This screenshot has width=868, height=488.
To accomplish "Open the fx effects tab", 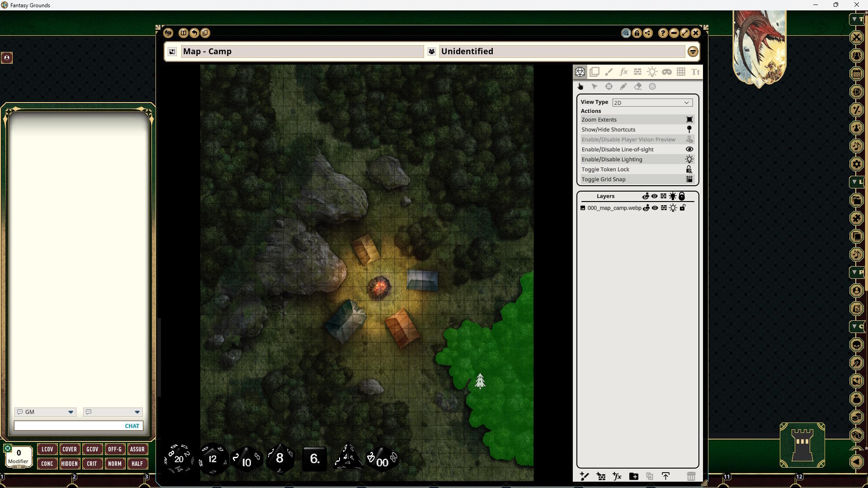I will tap(623, 72).
